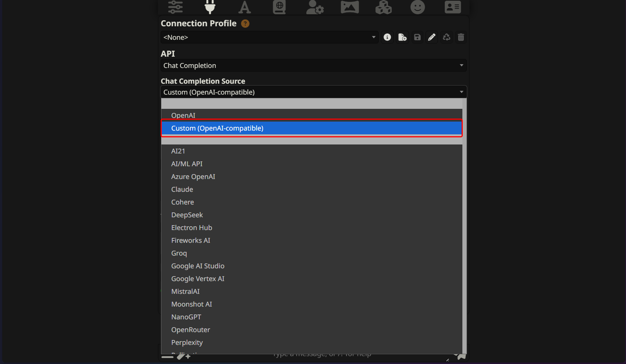View connection profile details info icon
This screenshot has height=364, width=626.
click(387, 37)
